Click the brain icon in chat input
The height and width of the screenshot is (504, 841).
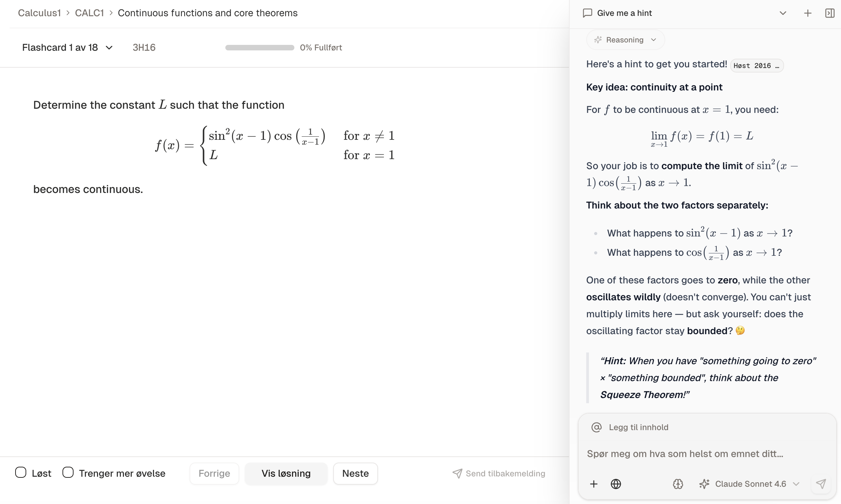(678, 484)
